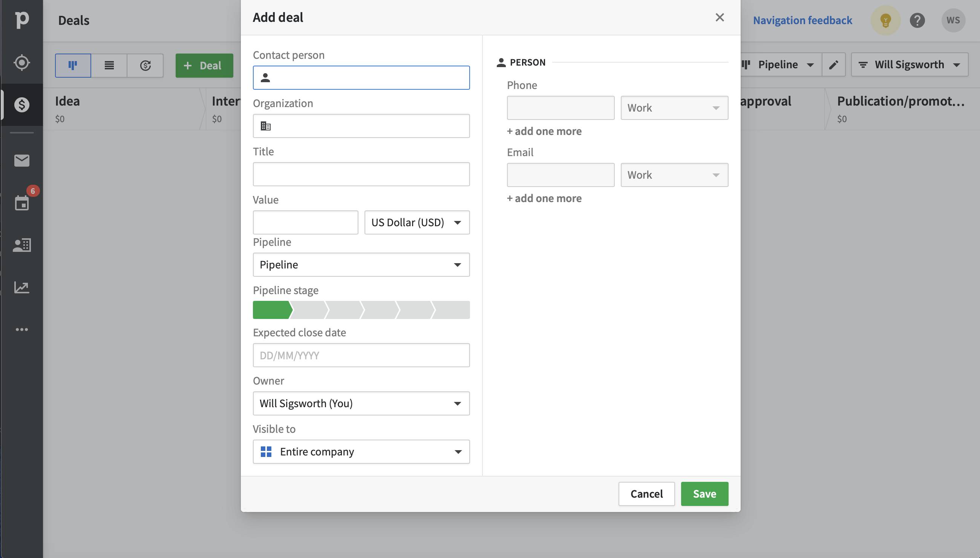Click the Expected close date field

coord(360,355)
